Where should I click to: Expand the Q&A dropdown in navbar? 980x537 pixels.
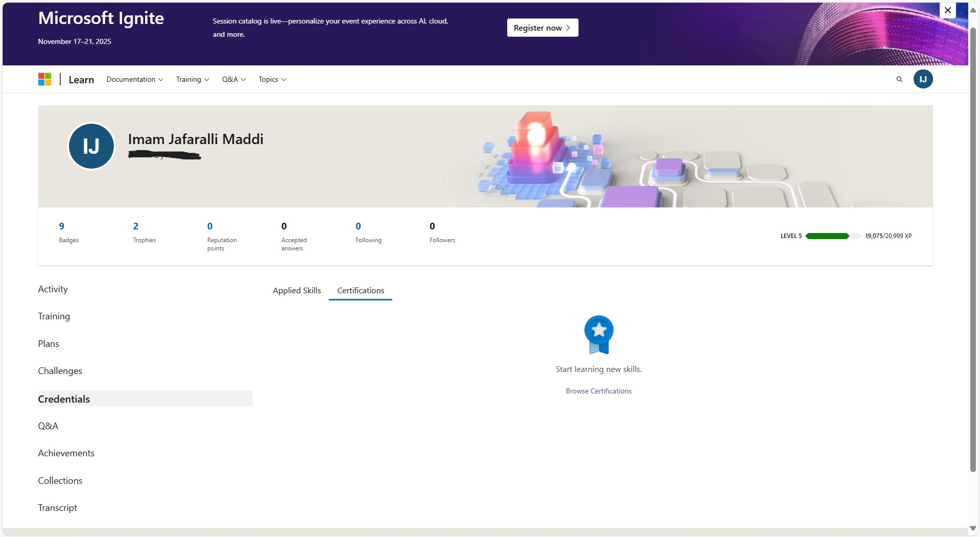coord(234,79)
